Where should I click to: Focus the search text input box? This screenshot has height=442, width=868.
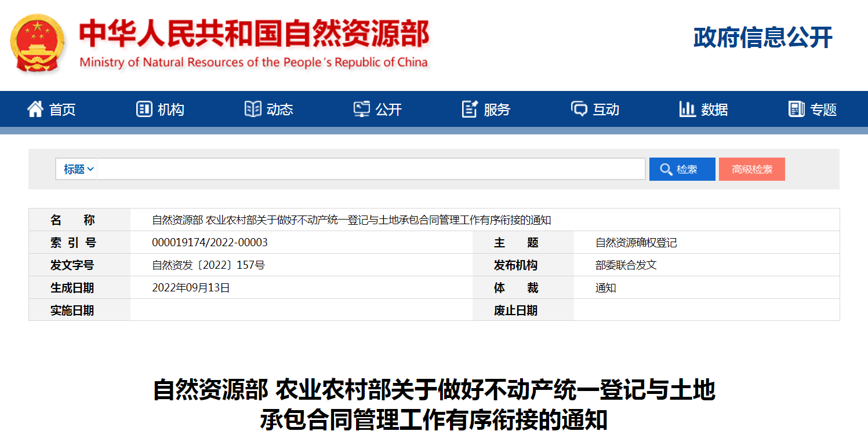coord(371,169)
